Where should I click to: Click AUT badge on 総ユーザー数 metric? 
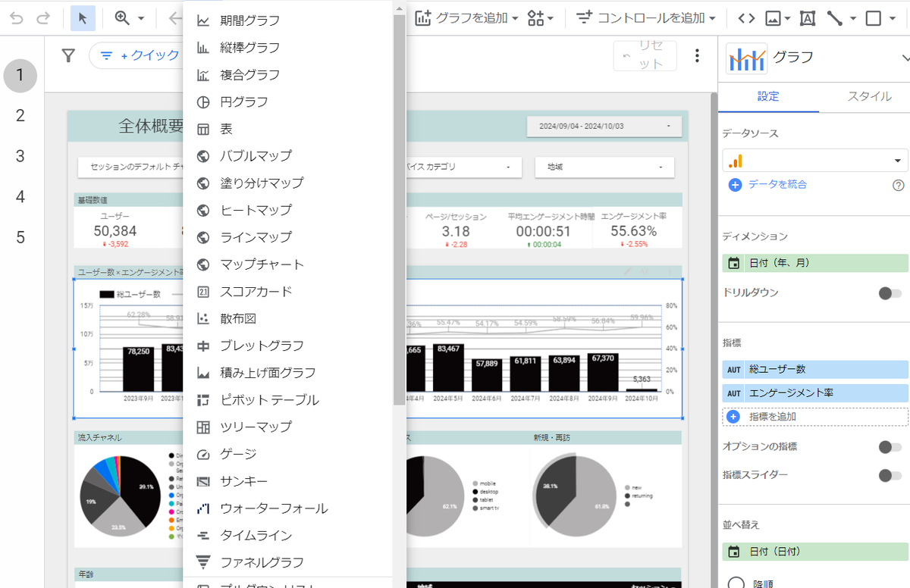733,370
